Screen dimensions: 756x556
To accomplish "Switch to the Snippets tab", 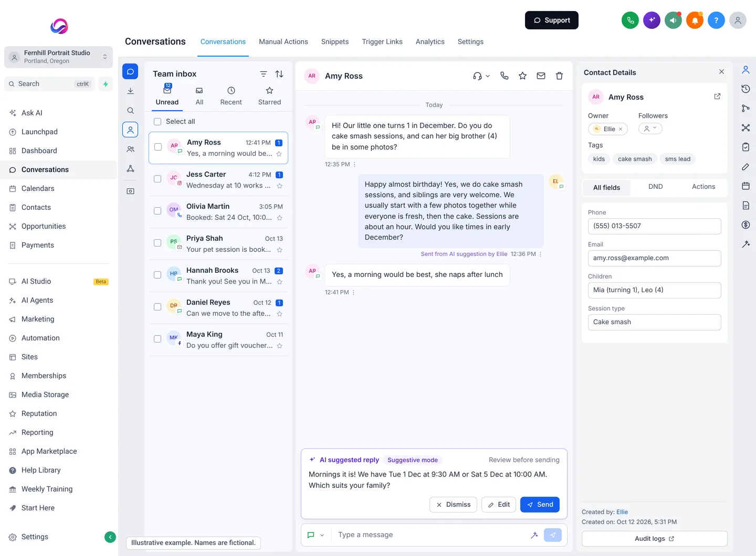I will tap(335, 41).
